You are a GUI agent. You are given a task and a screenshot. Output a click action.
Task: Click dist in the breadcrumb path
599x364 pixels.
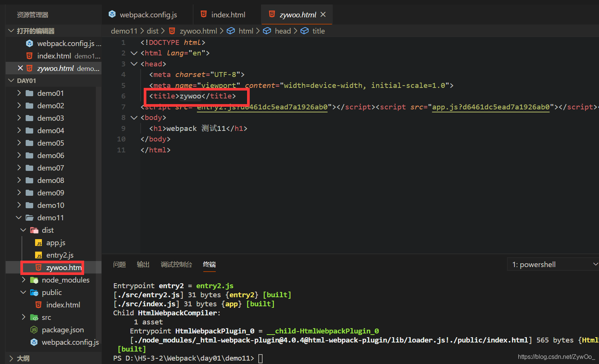152,31
